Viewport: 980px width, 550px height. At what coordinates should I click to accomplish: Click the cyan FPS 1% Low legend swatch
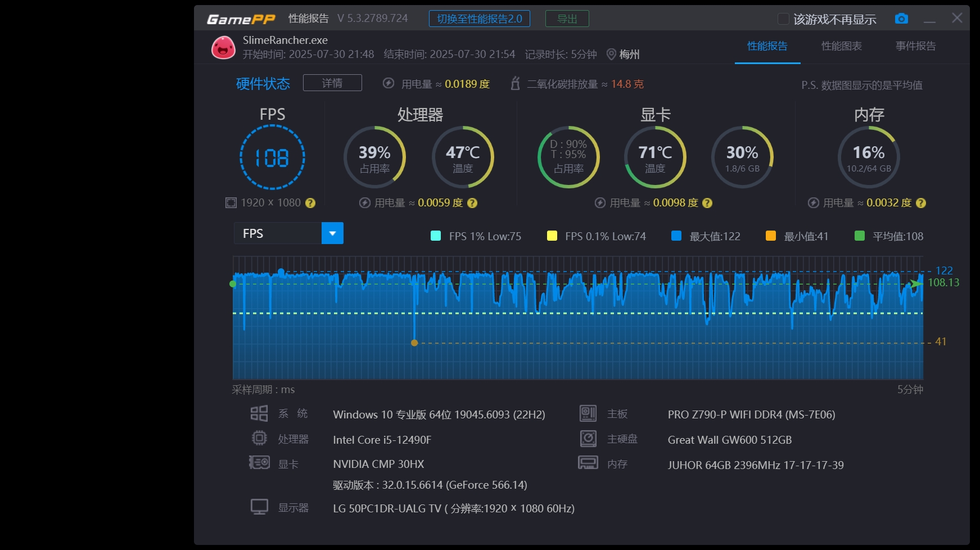click(x=436, y=236)
